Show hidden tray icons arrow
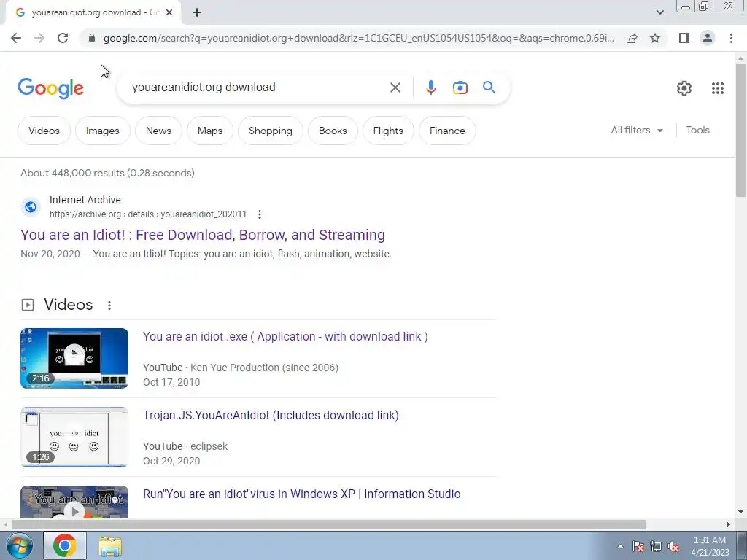The width and height of the screenshot is (747, 560). [620, 546]
